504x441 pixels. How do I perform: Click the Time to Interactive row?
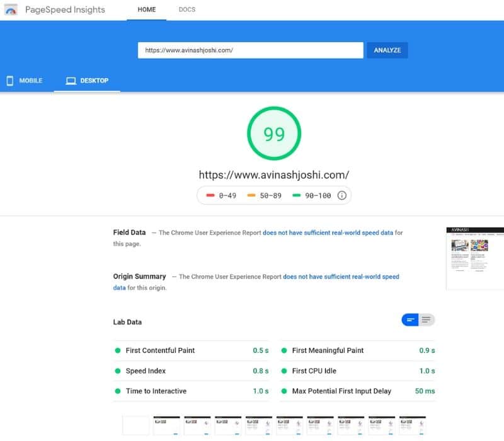pyautogui.click(x=192, y=391)
